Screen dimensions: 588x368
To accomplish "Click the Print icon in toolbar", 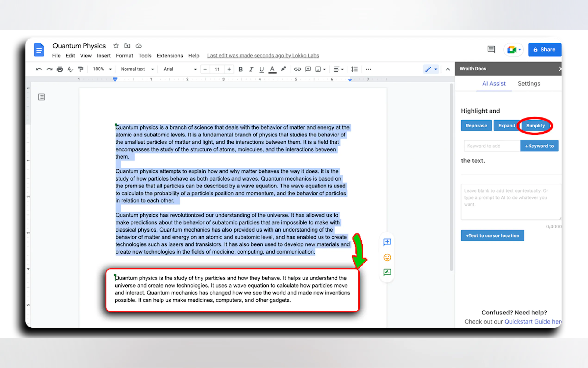I will click(x=59, y=69).
